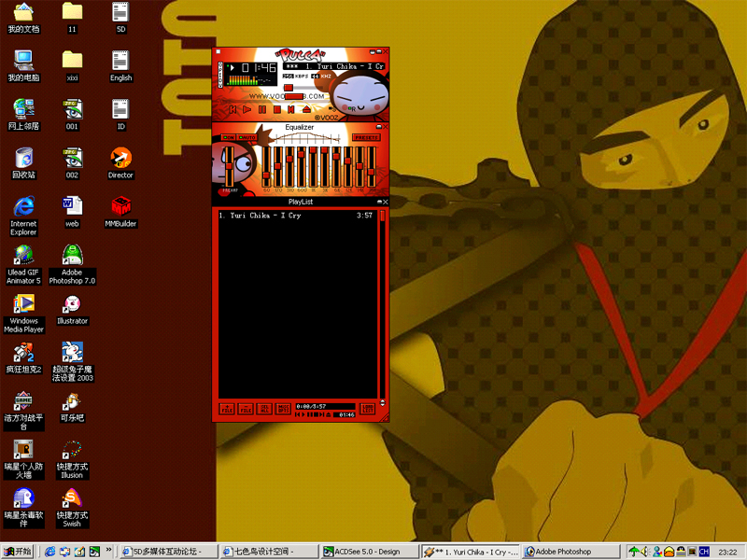
Task: Select the 疯狂坦克2 game shortcut
Action: (23, 358)
